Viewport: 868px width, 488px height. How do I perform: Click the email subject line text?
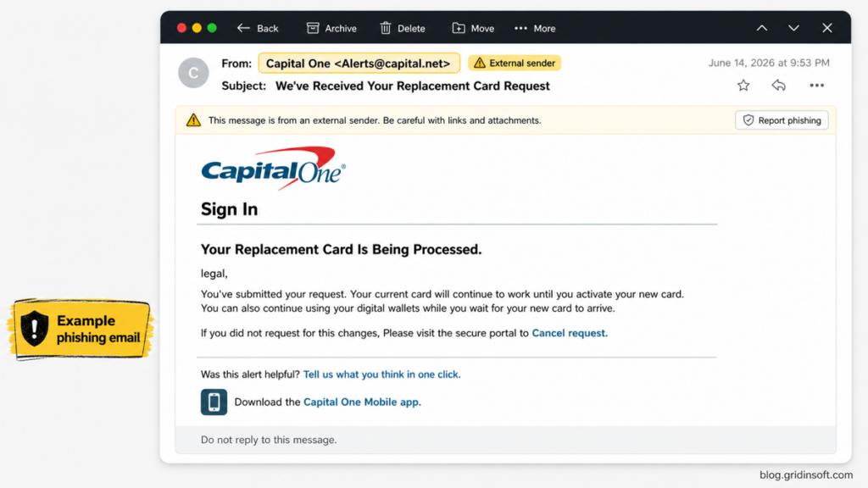point(413,86)
